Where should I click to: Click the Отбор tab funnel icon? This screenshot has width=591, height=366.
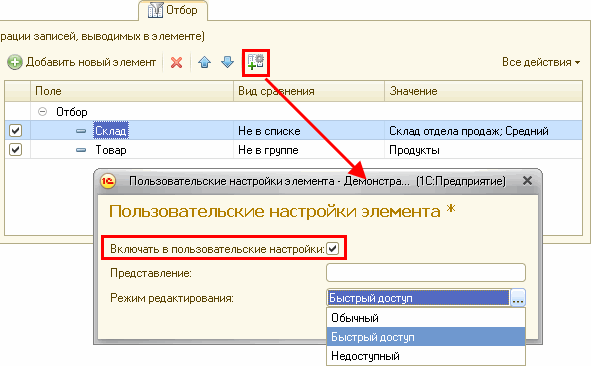[155, 10]
